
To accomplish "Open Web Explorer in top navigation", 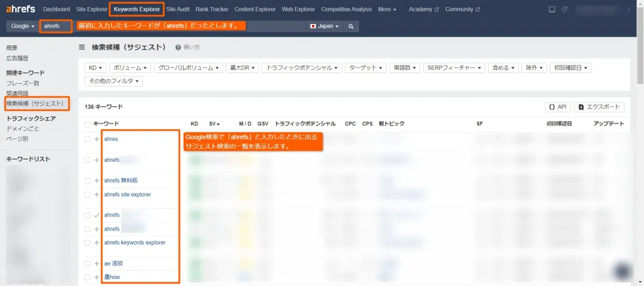I will pos(298,9).
